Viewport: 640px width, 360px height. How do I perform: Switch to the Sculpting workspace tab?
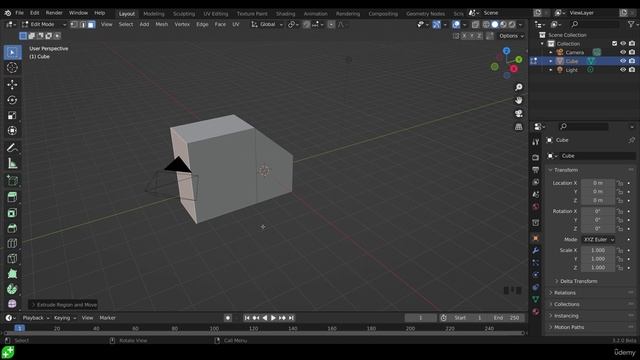coord(184,13)
